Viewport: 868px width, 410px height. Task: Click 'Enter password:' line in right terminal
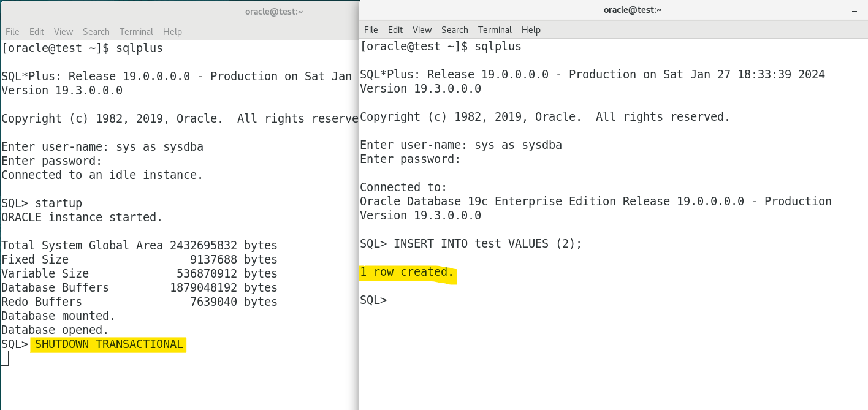click(x=410, y=159)
